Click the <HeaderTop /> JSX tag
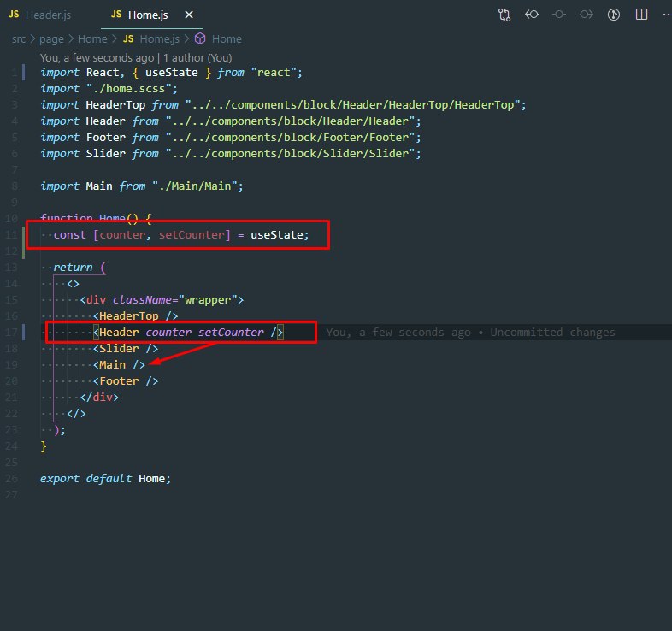The image size is (672, 631). pyautogui.click(x=135, y=316)
